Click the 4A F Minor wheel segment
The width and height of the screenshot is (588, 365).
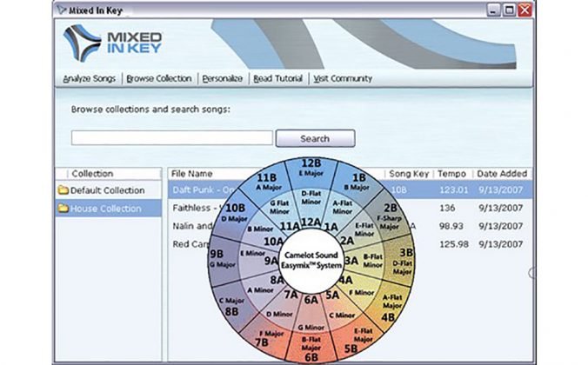point(357,289)
